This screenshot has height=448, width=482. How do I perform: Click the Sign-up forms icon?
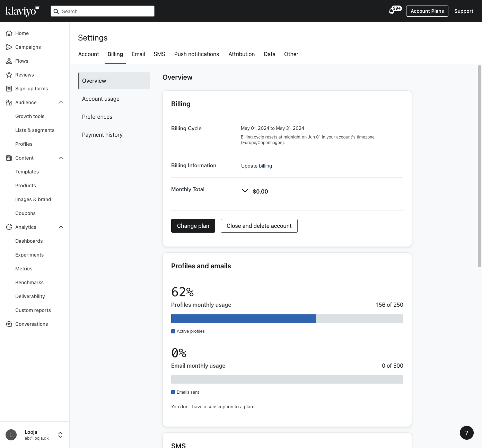(9, 89)
